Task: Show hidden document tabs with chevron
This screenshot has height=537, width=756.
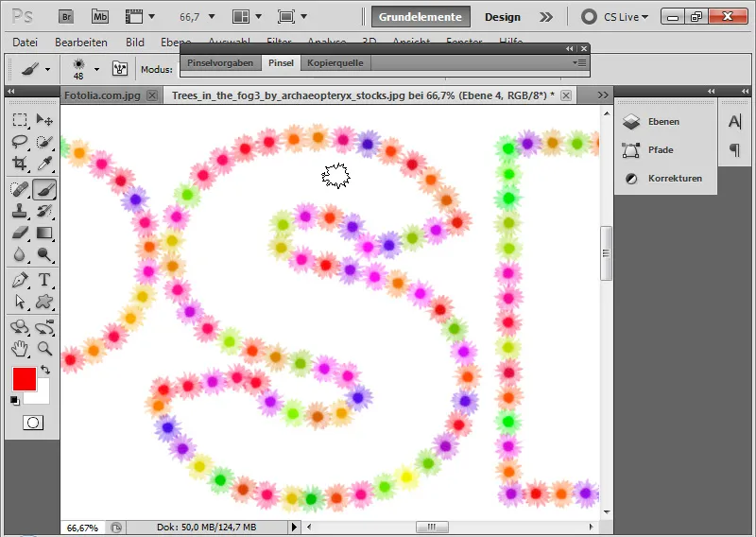Action: click(x=603, y=95)
